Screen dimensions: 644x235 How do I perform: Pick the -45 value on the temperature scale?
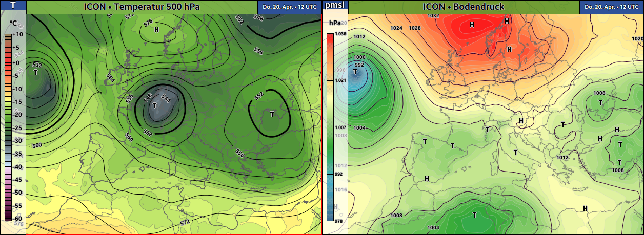coord(17,180)
